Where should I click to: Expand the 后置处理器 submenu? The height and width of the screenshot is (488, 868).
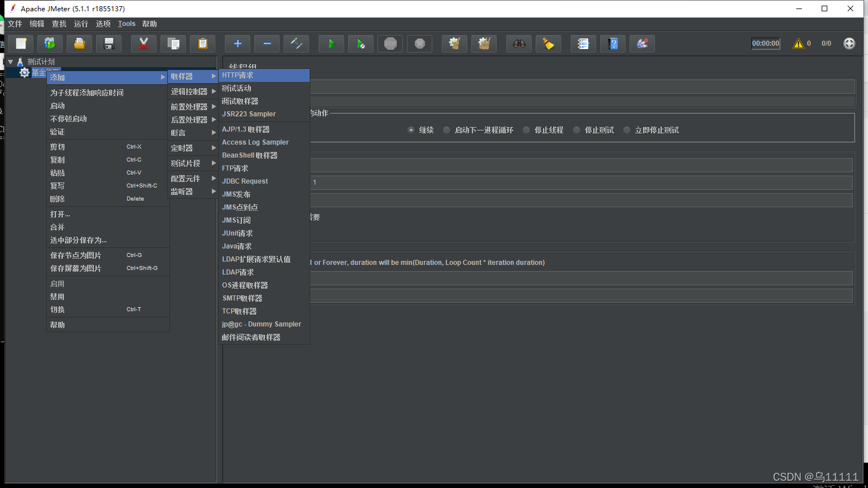[193, 120]
